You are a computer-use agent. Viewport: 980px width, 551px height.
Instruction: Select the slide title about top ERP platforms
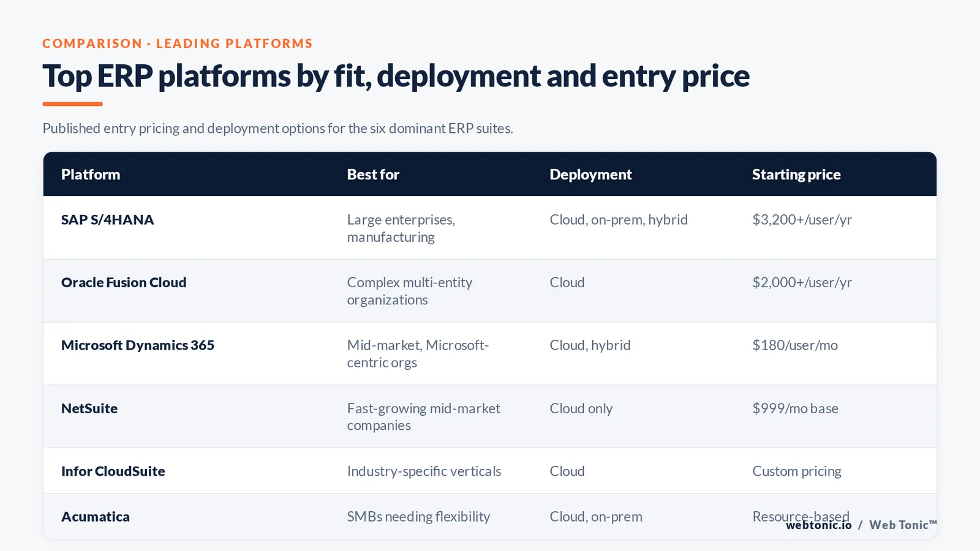(x=396, y=77)
